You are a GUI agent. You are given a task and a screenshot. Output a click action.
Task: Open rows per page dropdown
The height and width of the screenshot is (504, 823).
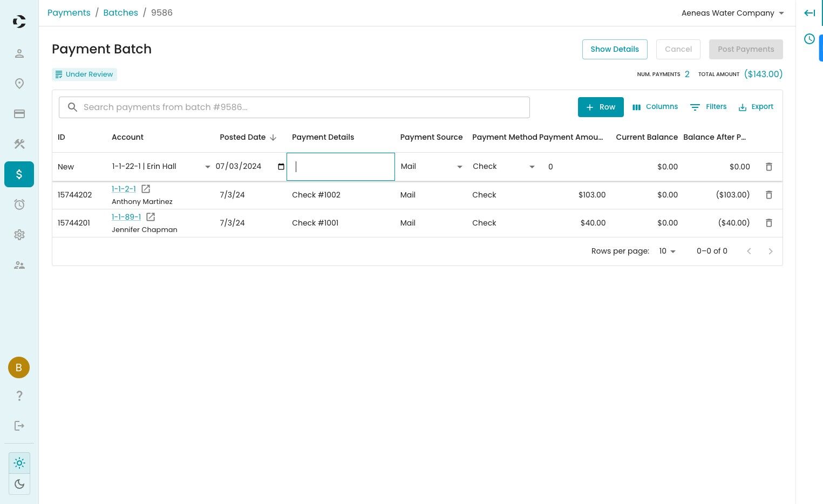[667, 251]
